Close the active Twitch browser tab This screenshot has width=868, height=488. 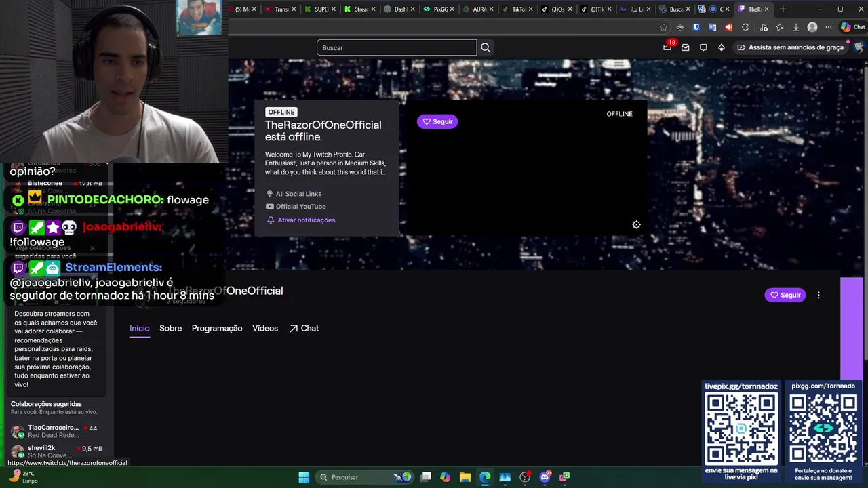(x=768, y=9)
